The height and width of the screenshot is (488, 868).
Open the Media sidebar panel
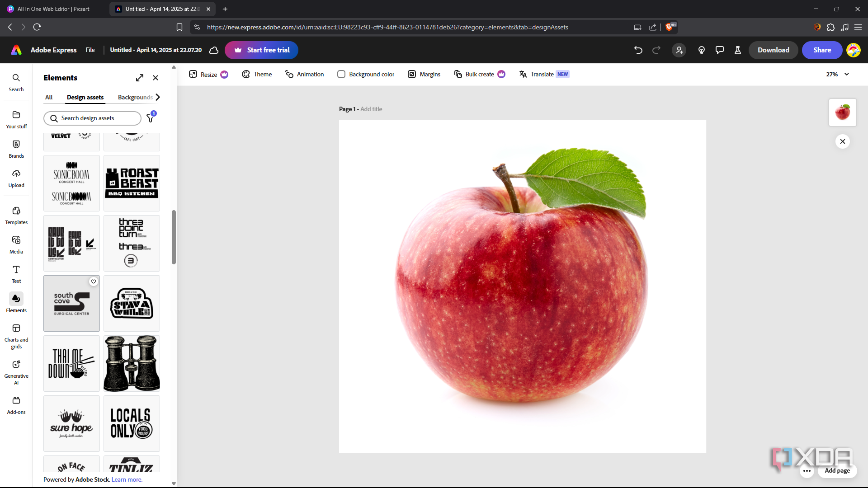click(16, 245)
